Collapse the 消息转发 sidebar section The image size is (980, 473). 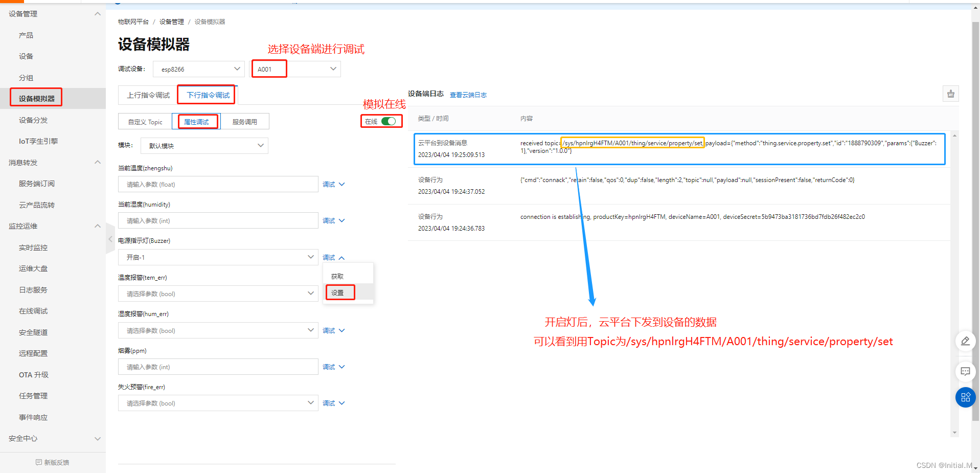(98, 163)
